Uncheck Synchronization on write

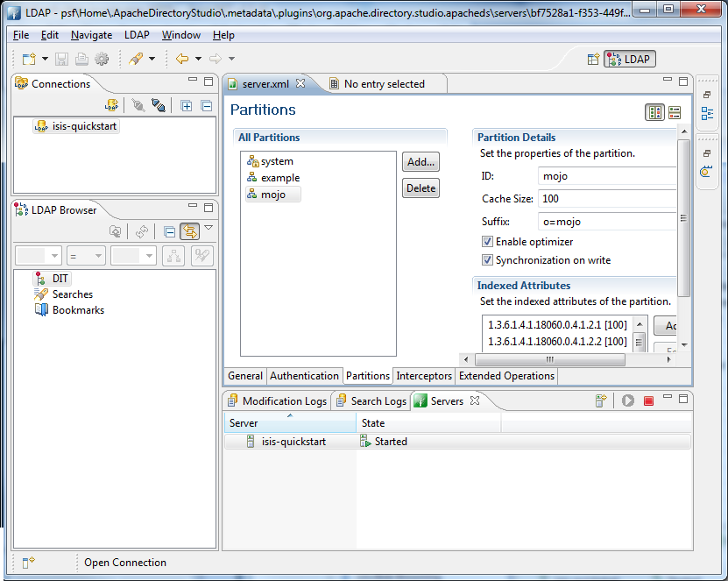click(487, 259)
